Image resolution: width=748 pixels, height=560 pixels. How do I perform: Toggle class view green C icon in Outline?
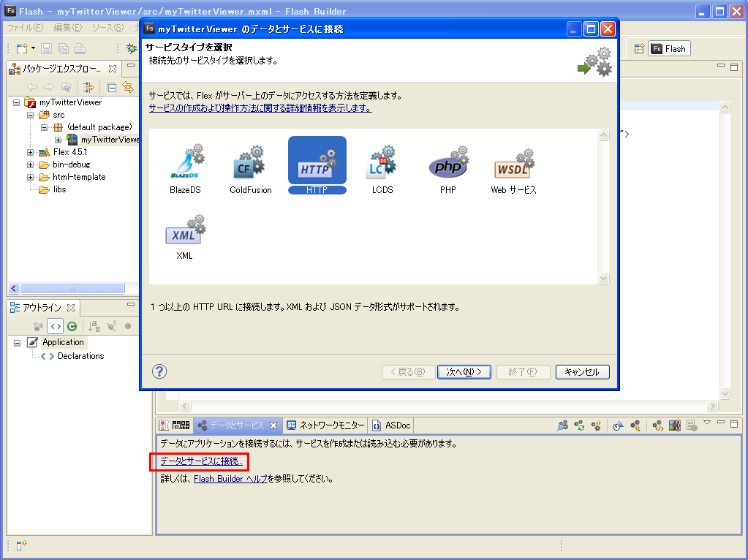tap(72, 326)
